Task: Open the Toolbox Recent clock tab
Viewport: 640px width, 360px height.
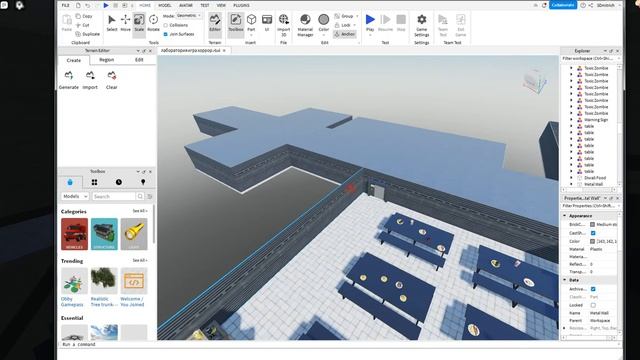Action: click(x=119, y=182)
